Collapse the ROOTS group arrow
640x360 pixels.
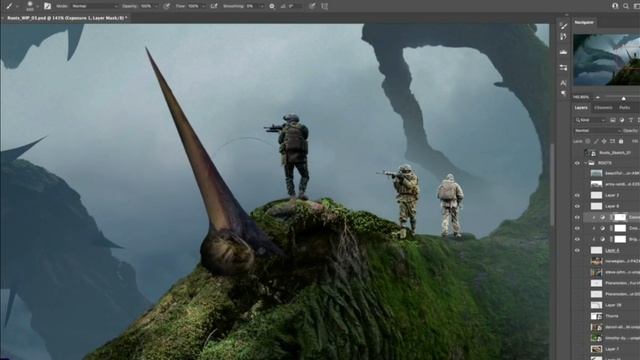585,163
